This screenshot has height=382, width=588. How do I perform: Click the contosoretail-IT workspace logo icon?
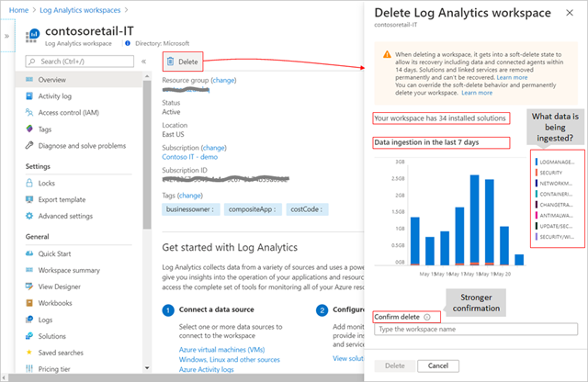33,36
